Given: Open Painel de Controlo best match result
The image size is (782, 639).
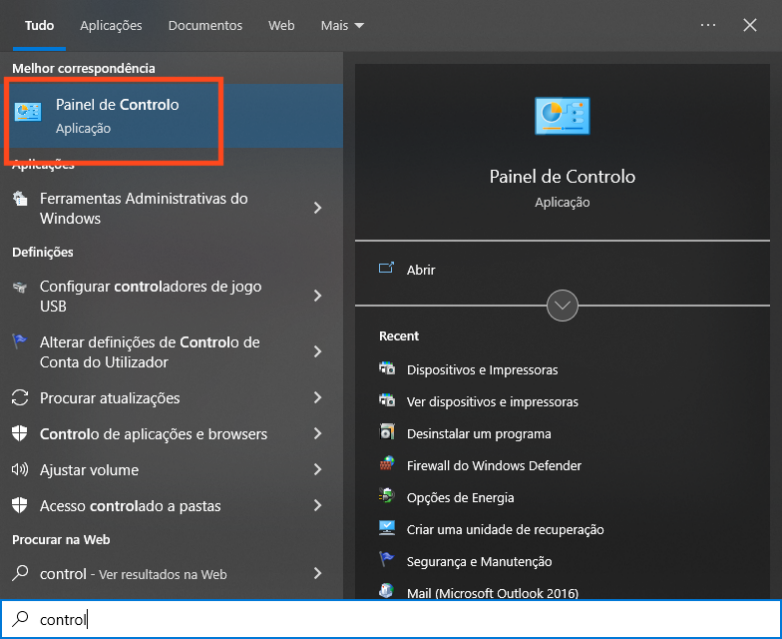Looking at the screenshot, I should coord(117,116).
